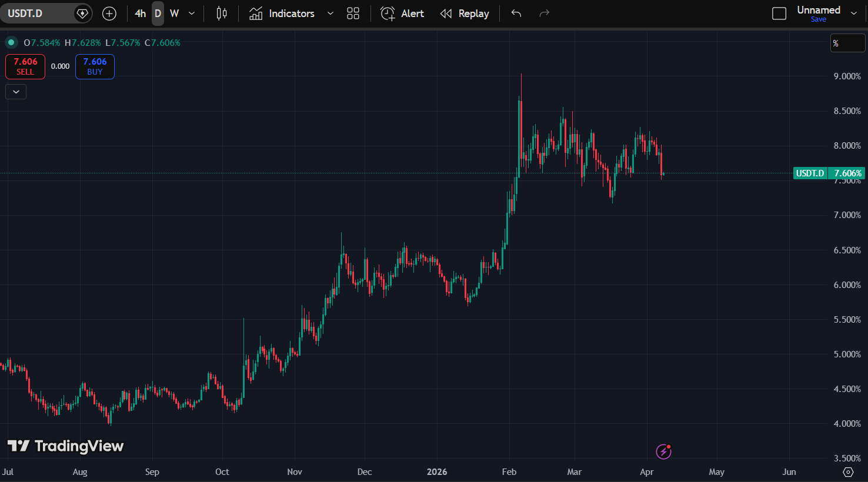Toggle the percent scale button
868x482 pixels.
pyautogui.click(x=847, y=43)
